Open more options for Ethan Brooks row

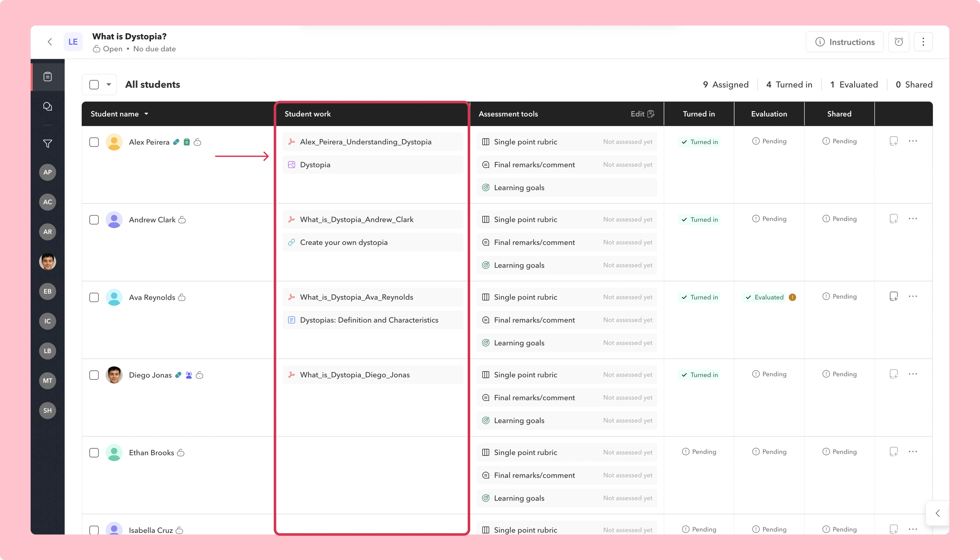pos(913,452)
